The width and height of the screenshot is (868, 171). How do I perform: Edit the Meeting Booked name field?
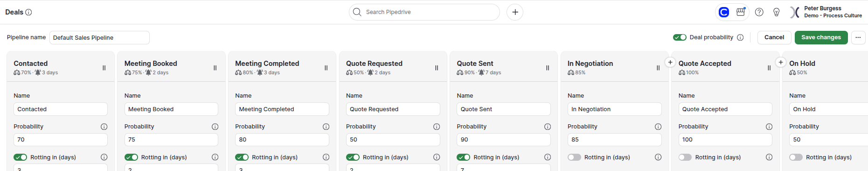pos(171,109)
